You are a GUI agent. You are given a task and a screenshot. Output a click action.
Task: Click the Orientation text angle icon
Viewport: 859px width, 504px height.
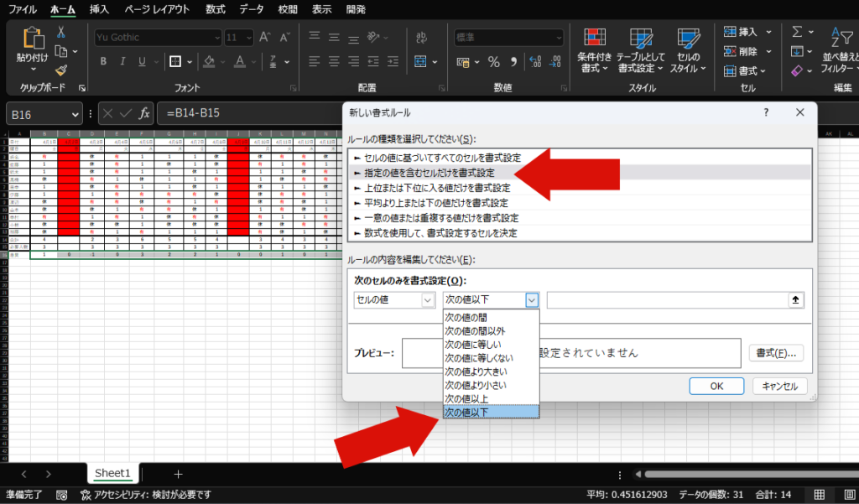373,37
